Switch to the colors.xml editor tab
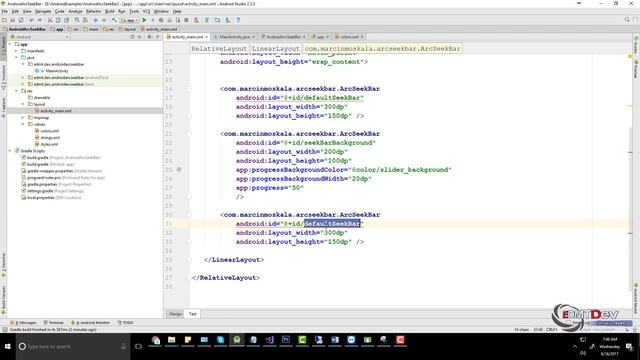 [349, 37]
